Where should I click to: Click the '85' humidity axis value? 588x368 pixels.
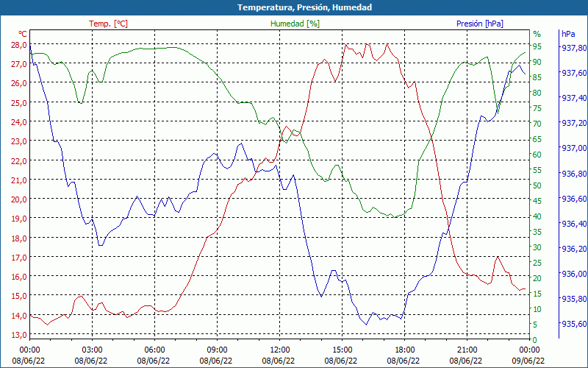coord(537,77)
